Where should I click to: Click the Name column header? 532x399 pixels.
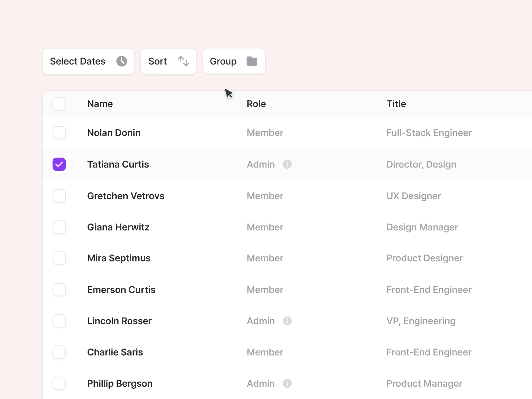coord(100,104)
